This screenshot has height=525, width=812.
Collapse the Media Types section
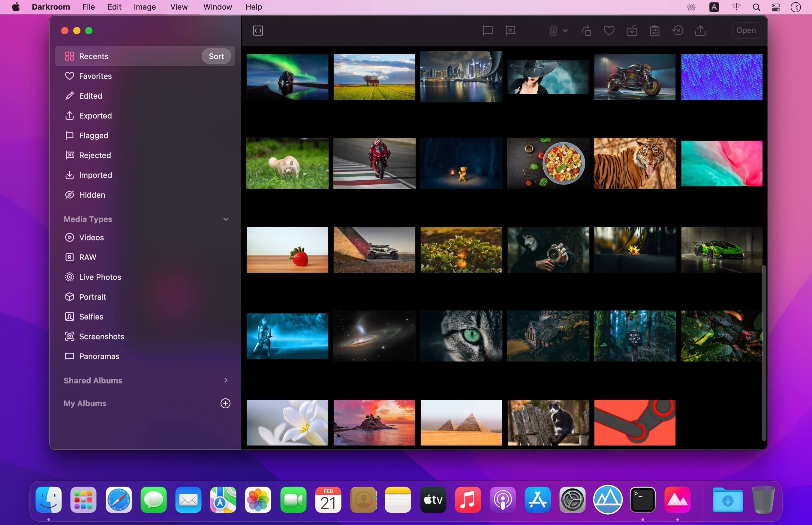226,219
